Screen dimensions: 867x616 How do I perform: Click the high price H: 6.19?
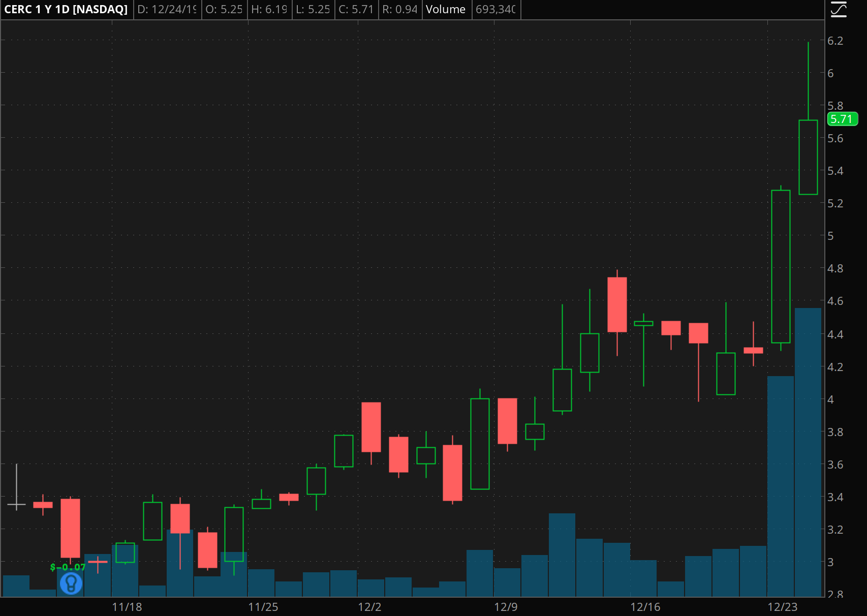[269, 10]
